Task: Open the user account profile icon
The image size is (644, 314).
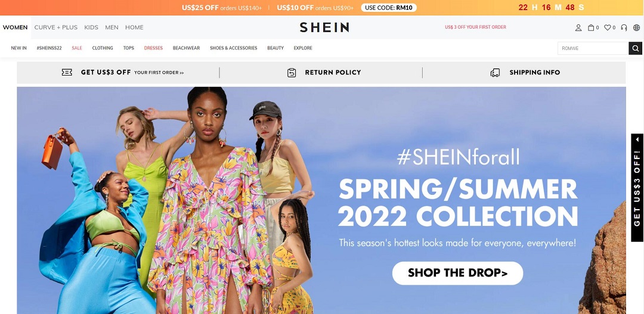Action: tap(578, 27)
